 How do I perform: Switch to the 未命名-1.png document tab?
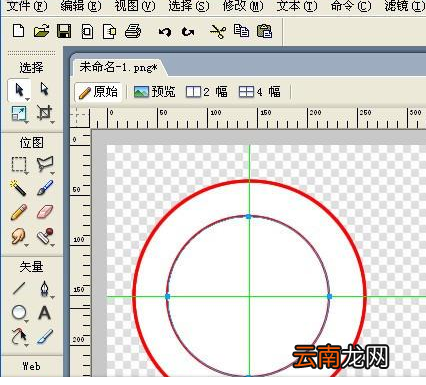point(118,67)
